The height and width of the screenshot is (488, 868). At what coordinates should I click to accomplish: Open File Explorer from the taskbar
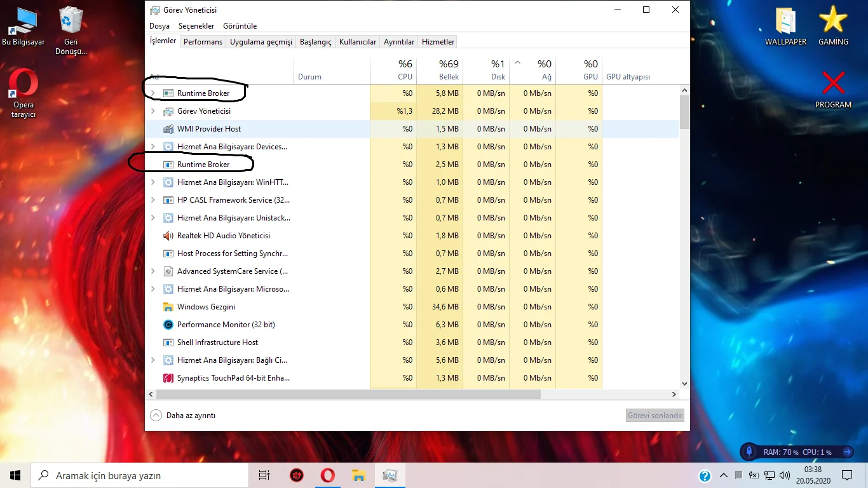pos(359,475)
